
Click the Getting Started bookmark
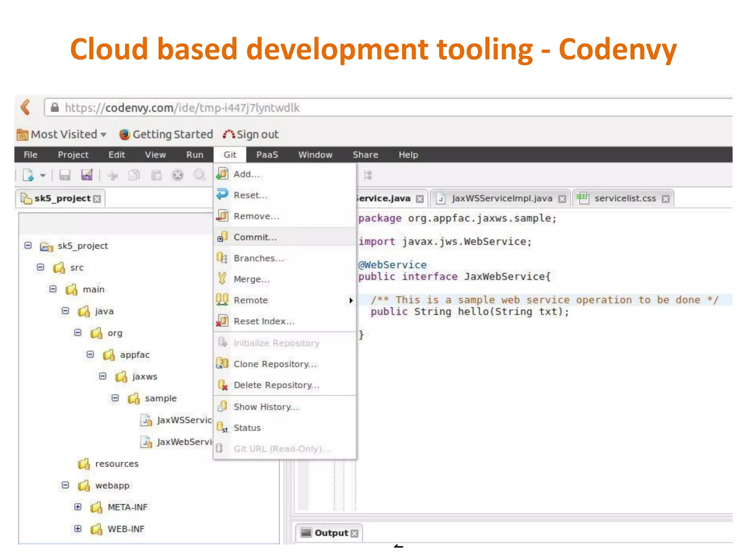point(166,135)
